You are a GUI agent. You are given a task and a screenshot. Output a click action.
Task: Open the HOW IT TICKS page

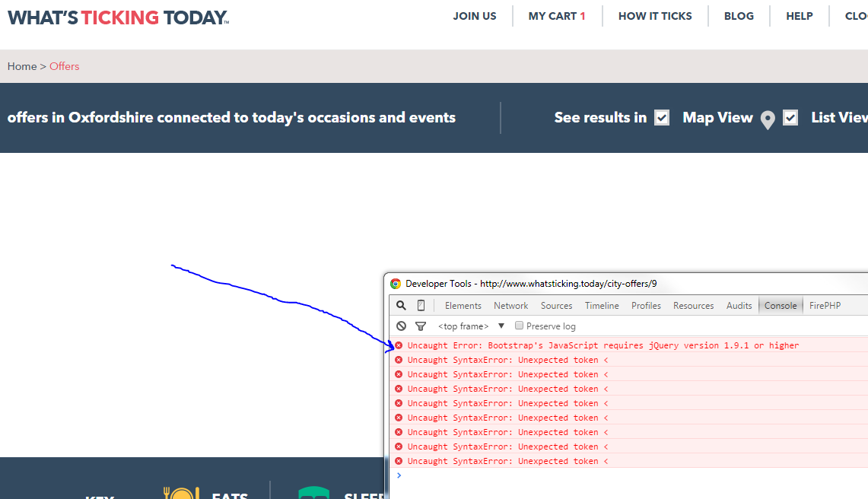coord(655,16)
